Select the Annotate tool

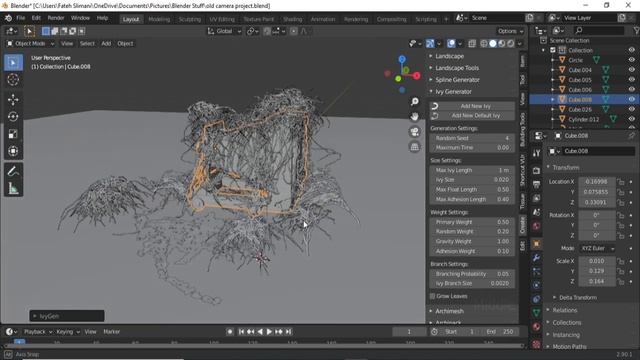(x=13, y=171)
